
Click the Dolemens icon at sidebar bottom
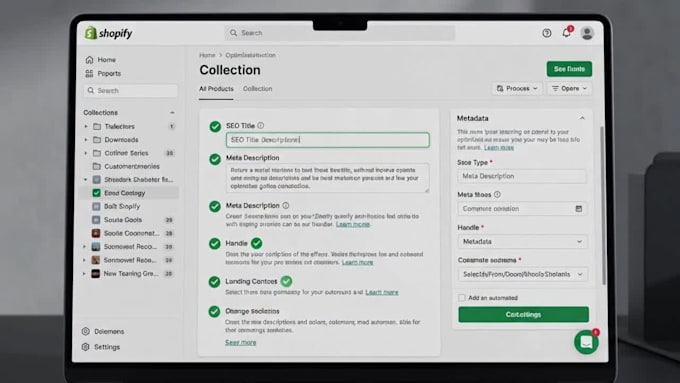click(x=86, y=331)
